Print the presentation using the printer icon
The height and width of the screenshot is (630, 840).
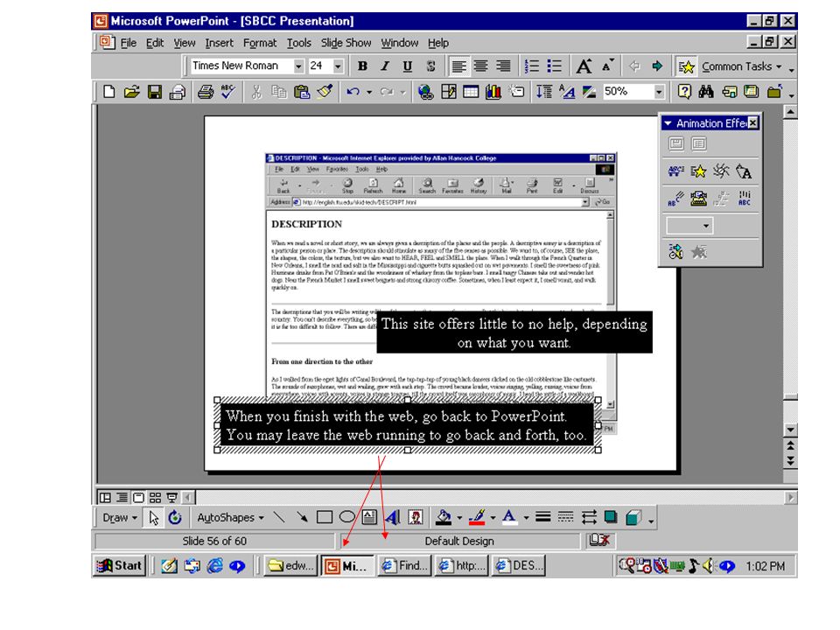pyautogui.click(x=205, y=92)
